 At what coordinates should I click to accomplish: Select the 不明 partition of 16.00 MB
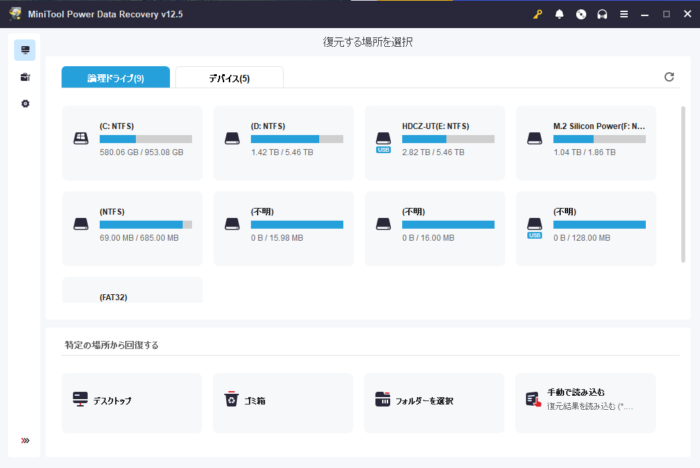pyautogui.click(x=435, y=229)
